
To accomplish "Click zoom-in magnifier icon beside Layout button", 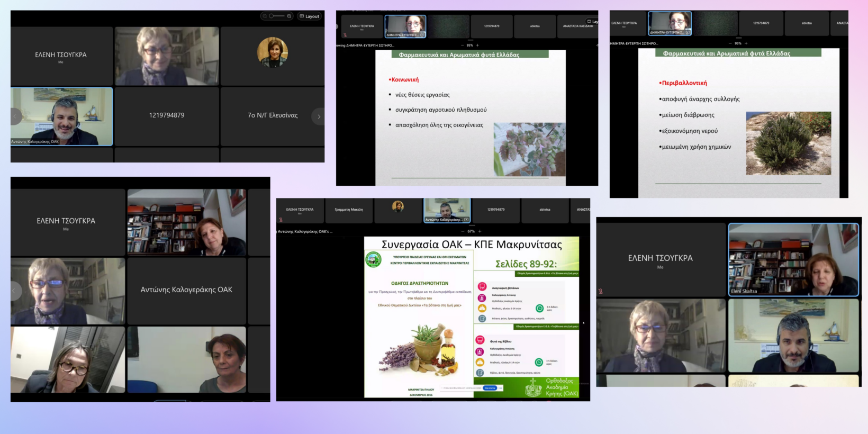I will pos(289,16).
